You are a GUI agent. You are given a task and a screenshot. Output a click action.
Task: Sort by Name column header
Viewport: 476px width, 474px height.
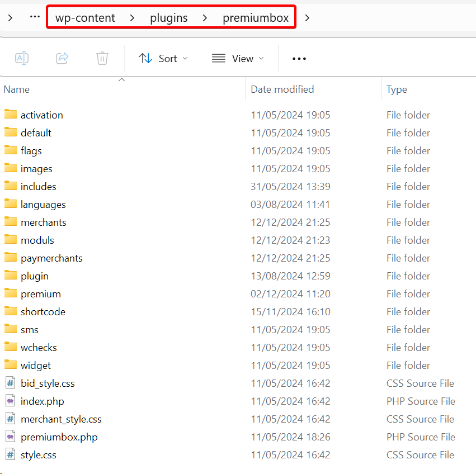[17, 89]
